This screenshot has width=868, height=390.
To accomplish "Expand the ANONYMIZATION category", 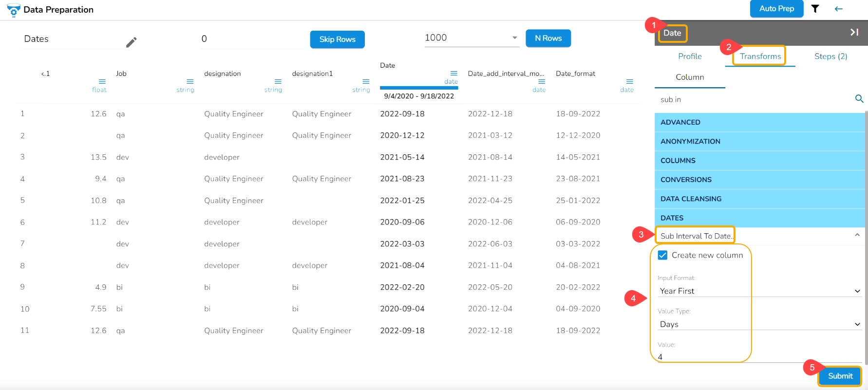I will [759, 141].
